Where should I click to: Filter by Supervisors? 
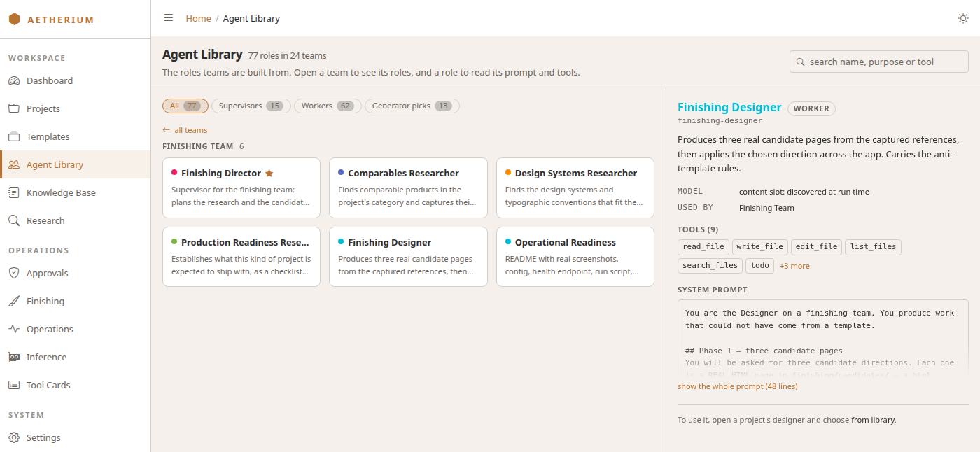pyautogui.click(x=251, y=106)
